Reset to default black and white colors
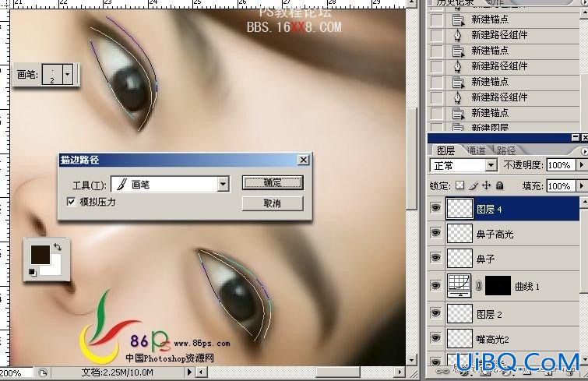 click(x=32, y=272)
